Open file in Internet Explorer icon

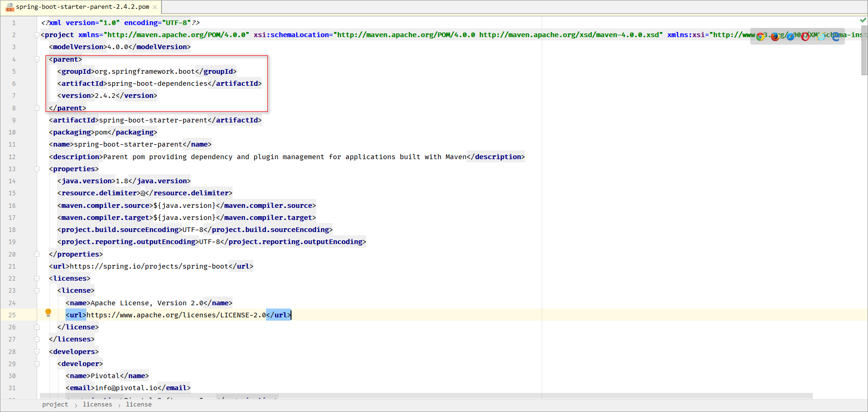tap(821, 37)
